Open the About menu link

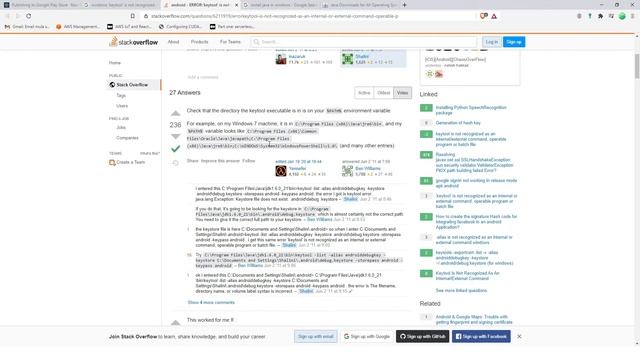point(173,42)
